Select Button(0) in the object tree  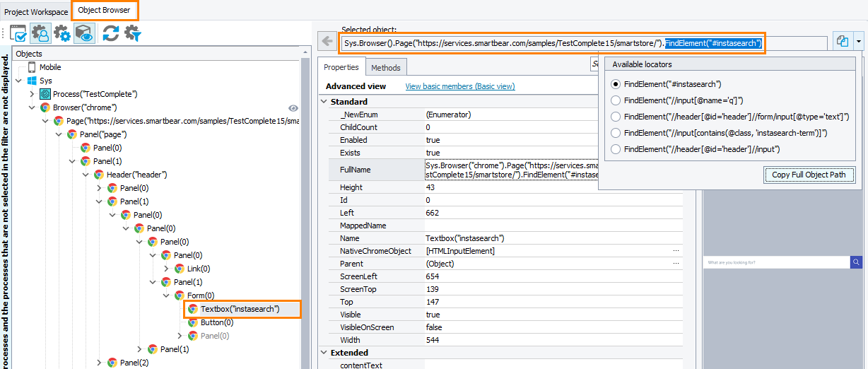tap(216, 322)
